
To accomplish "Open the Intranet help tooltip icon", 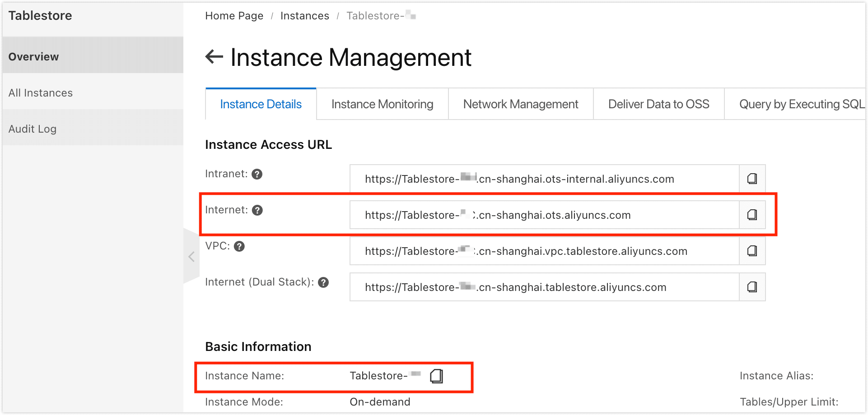I will 257,174.
